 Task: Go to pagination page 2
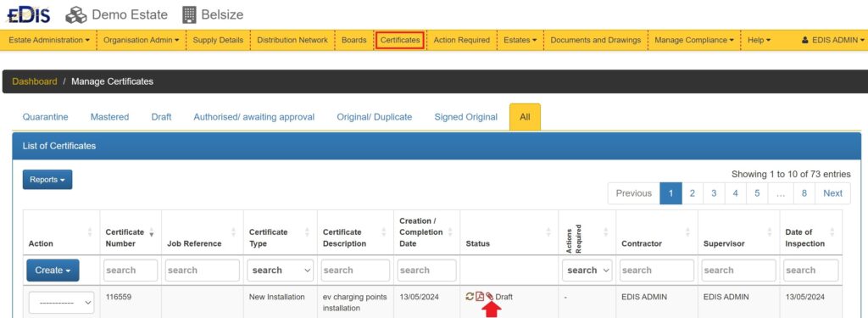tap(693, 193)
